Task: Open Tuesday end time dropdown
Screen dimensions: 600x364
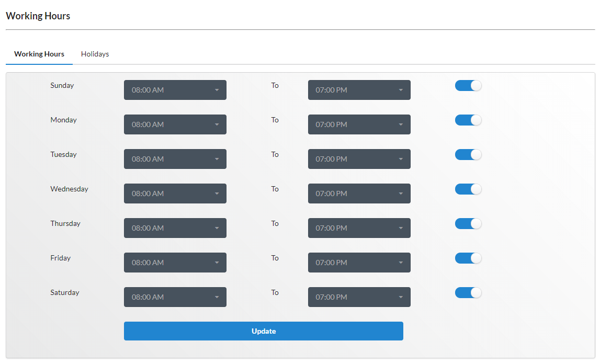Action: tap(359, 159)
